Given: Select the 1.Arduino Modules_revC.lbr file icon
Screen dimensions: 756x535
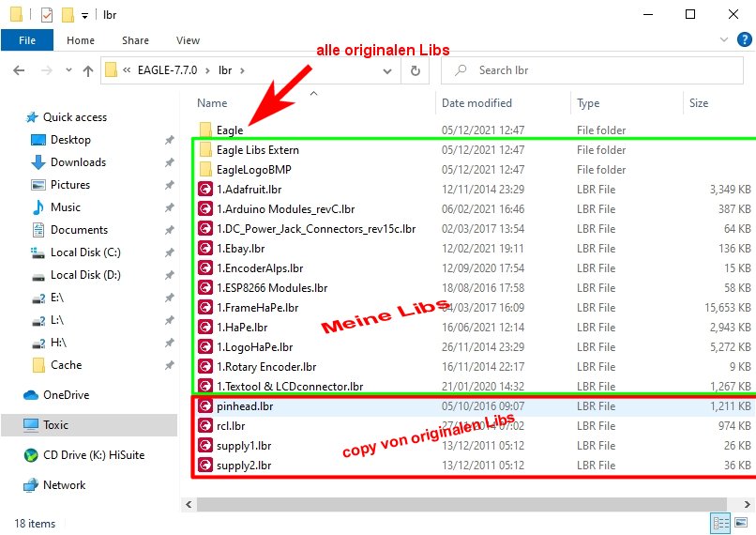Looking at the screenshot, I should pos(205,209).
